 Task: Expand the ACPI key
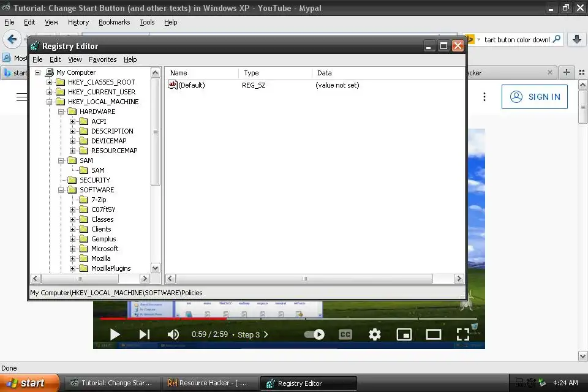click(72, 121)
